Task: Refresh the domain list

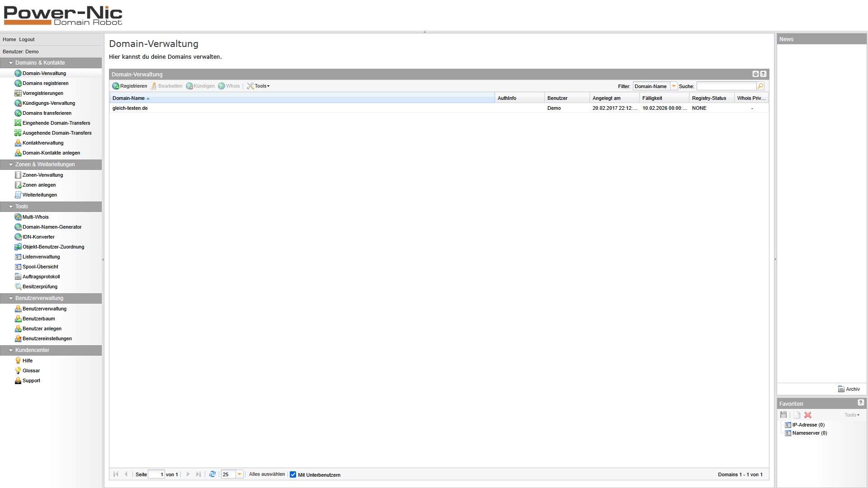Action: (x=212, y=474)
